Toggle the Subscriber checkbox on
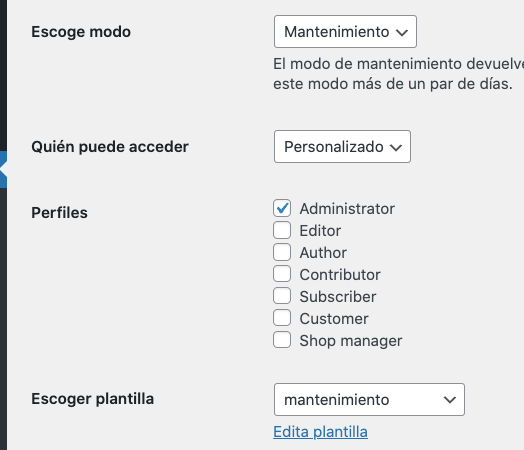Viewport: 524px width, 450px height. [282, 296]
